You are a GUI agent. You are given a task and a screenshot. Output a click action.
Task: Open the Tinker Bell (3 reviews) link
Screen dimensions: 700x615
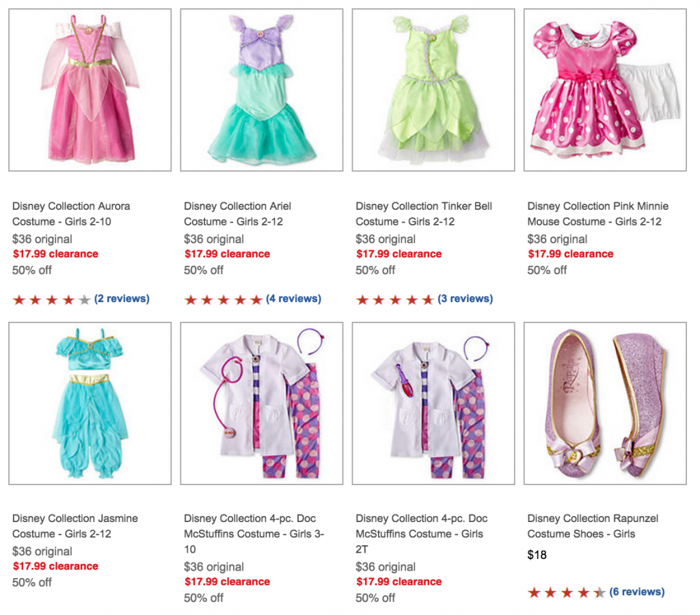tap(465, 299)
